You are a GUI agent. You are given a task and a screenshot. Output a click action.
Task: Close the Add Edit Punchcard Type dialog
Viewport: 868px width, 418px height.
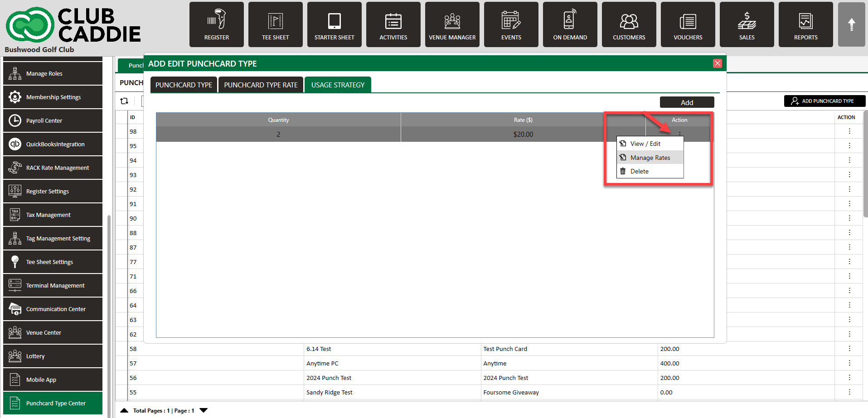[717, 63]
